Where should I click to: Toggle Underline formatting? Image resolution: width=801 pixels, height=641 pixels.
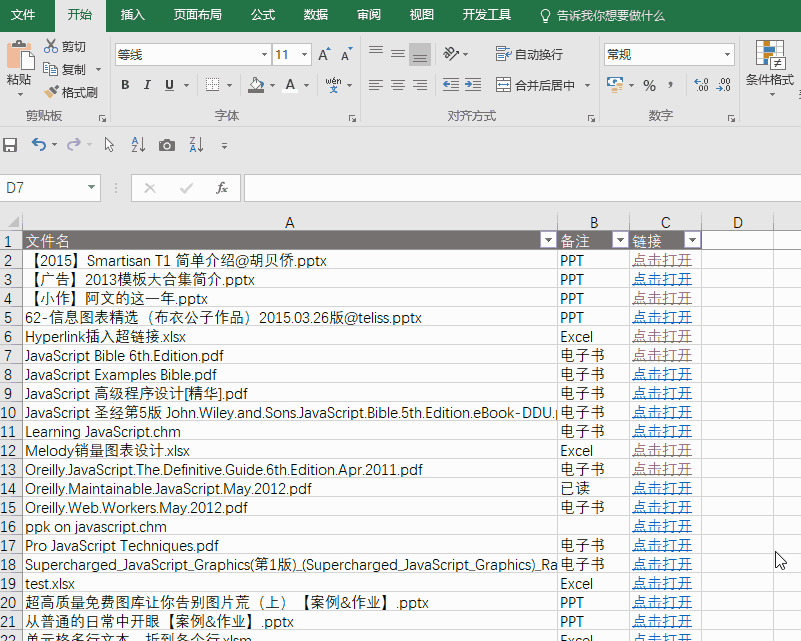(170, 85)
